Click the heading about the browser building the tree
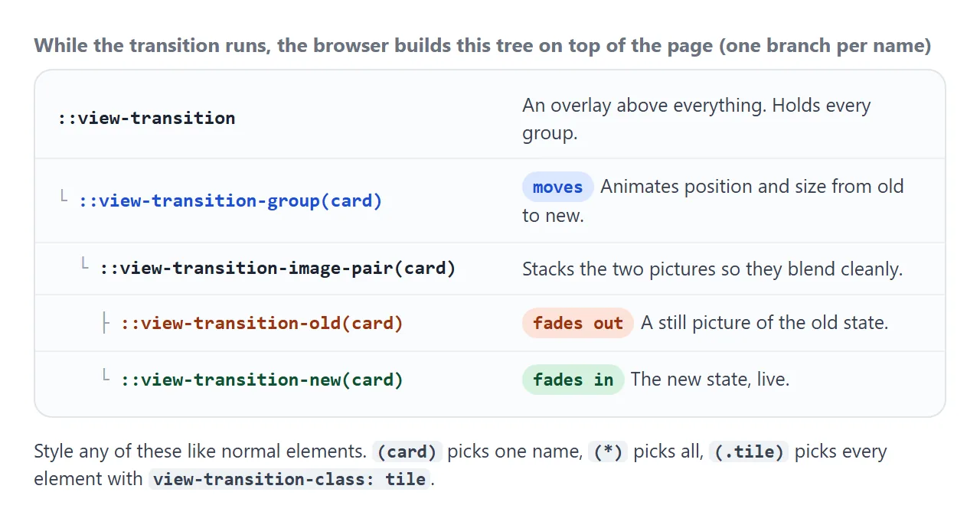 coord(483,46)
